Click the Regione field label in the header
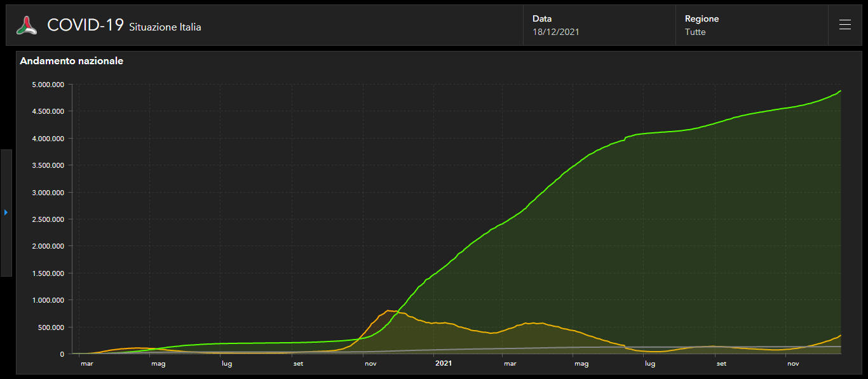868x379 pixels. tap(702, 19)
